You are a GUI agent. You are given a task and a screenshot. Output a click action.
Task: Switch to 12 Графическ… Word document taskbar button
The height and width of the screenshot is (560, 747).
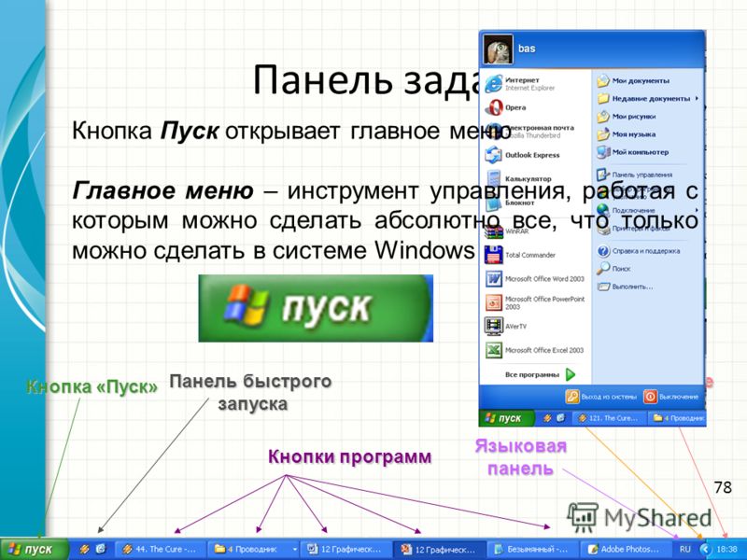346,549
